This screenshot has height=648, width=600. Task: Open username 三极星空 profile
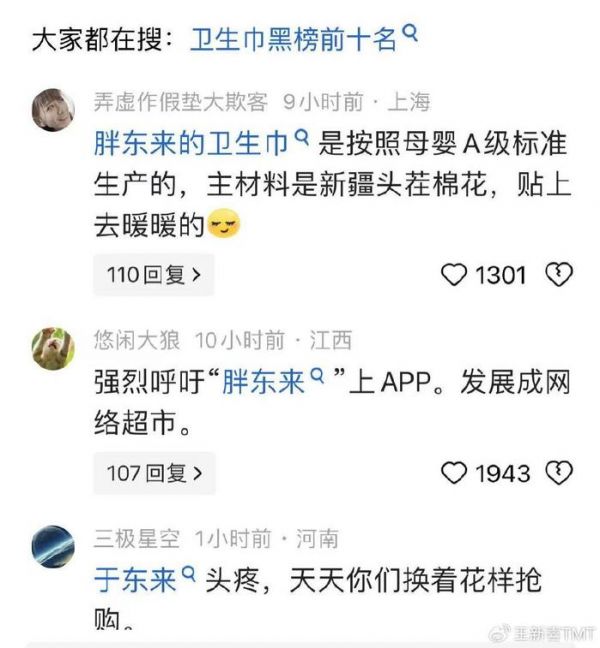(137, 538)
